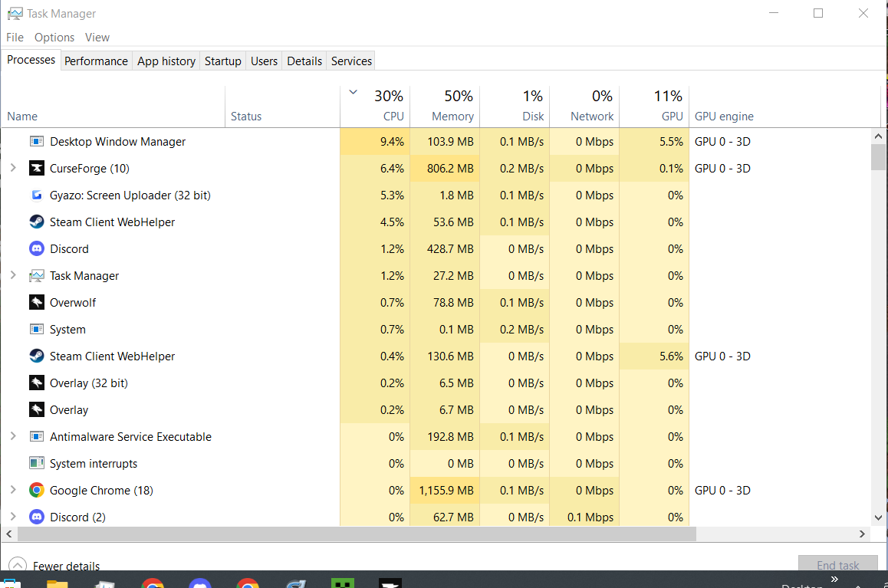Collapse view with Fewer details arrow
Image resolution: width=888 pixels, height=588 pixels.
[x=18, y=565]
